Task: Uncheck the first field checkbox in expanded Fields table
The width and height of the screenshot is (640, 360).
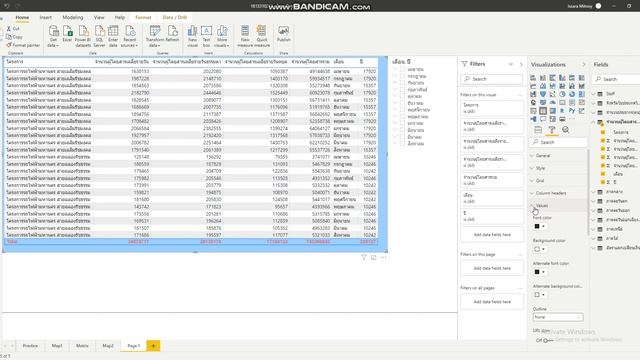Action: pyautogui.click(x=603, y=132)
